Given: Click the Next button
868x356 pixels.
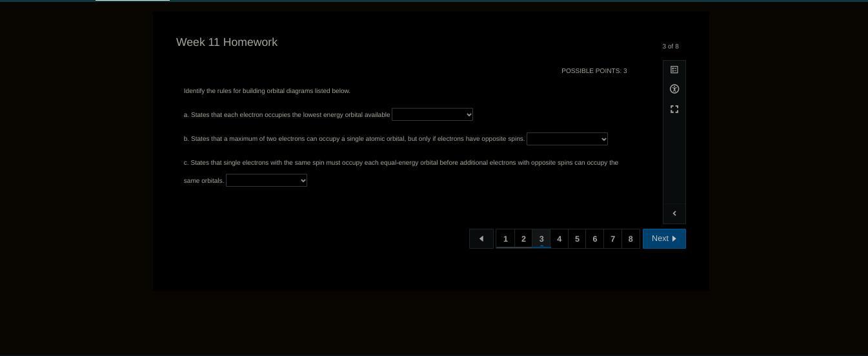Looking at the screenshot, I should [663, 238].
